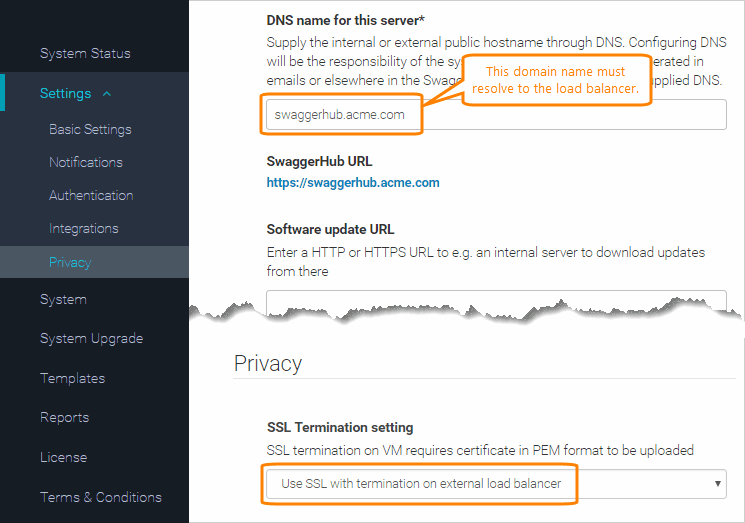This screenshot has width=745, height=523.
Task: Open the Settings menu item
Action: 66,93
